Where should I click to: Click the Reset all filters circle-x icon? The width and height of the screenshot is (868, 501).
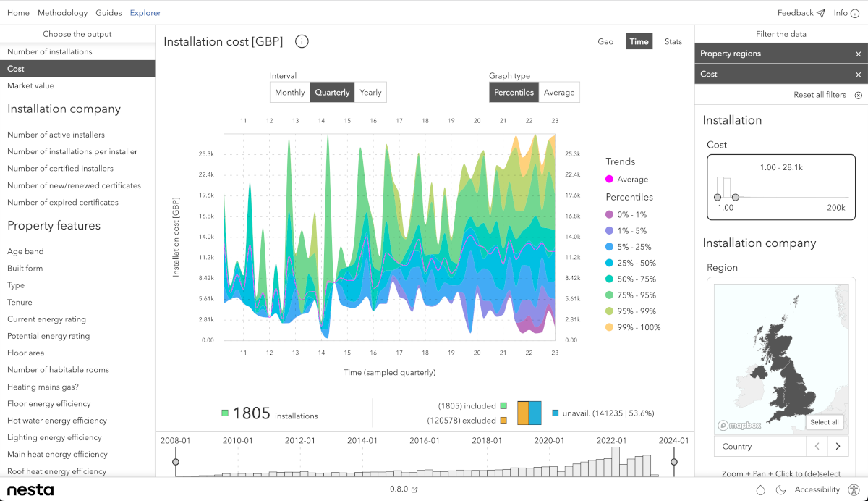click(859, 95)
